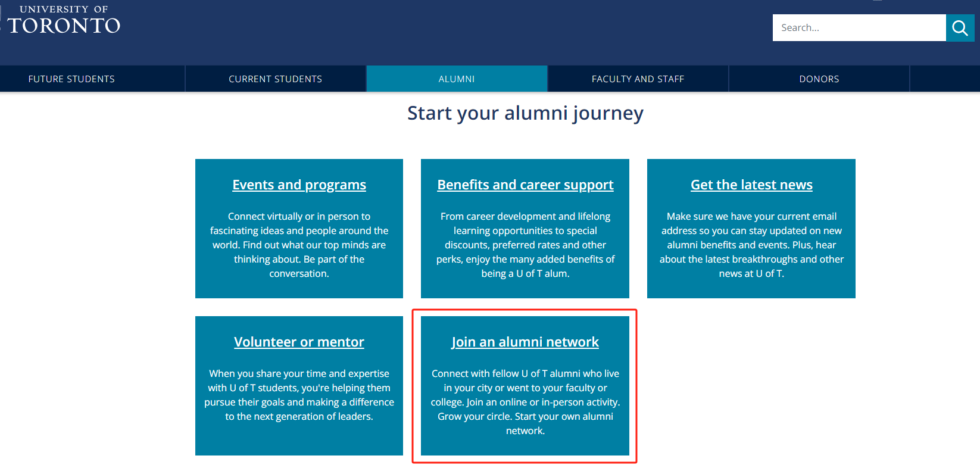The image size is (980, 468).
Task: Switch to the Alumni tab
Action: point(457,79)
